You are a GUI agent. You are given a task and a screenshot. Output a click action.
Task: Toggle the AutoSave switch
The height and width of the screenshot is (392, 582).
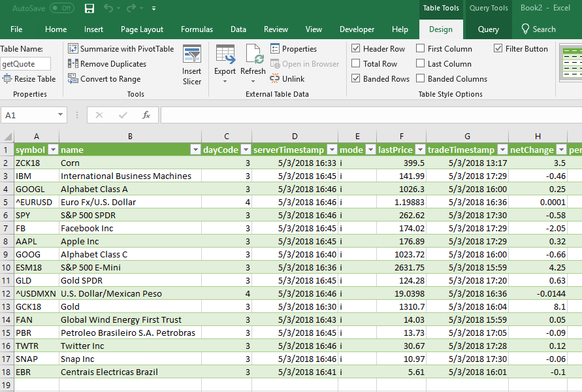62,8
